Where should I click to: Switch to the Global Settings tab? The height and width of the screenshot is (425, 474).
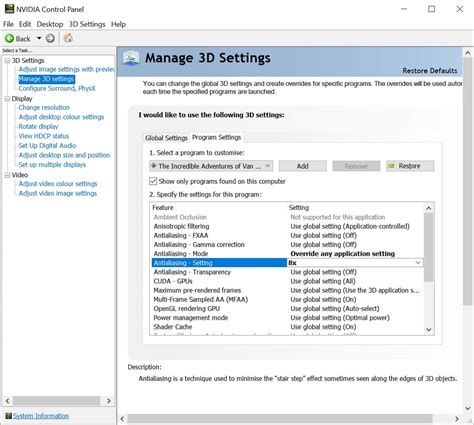[166, 138]
